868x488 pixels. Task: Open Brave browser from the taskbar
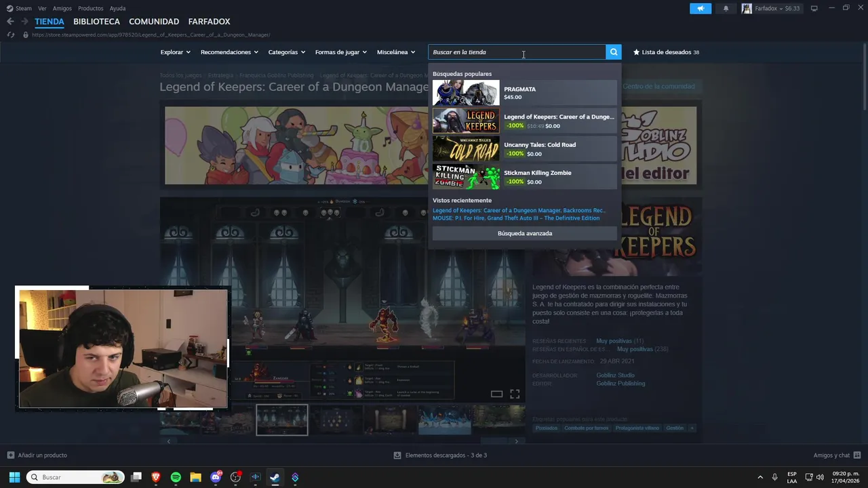pos(156,477)
